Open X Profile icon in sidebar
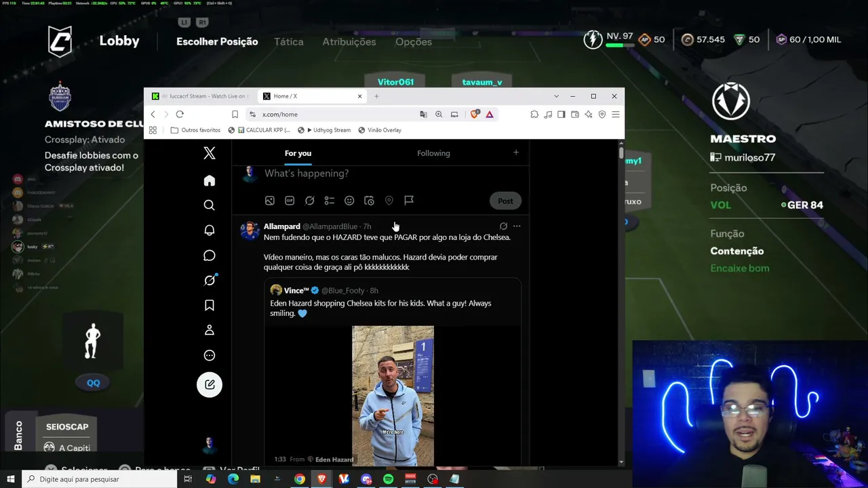Viewport: 868px width, 488px height. (210, 330)
